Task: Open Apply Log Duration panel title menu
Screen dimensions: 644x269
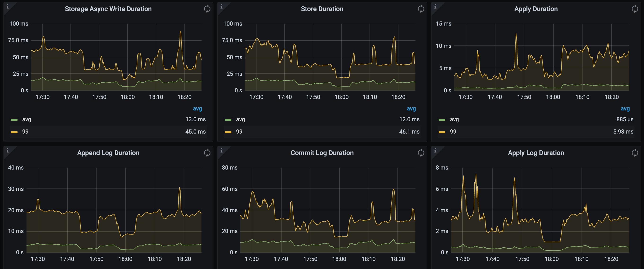Action: pyautogui.click(x=536, y=153)
